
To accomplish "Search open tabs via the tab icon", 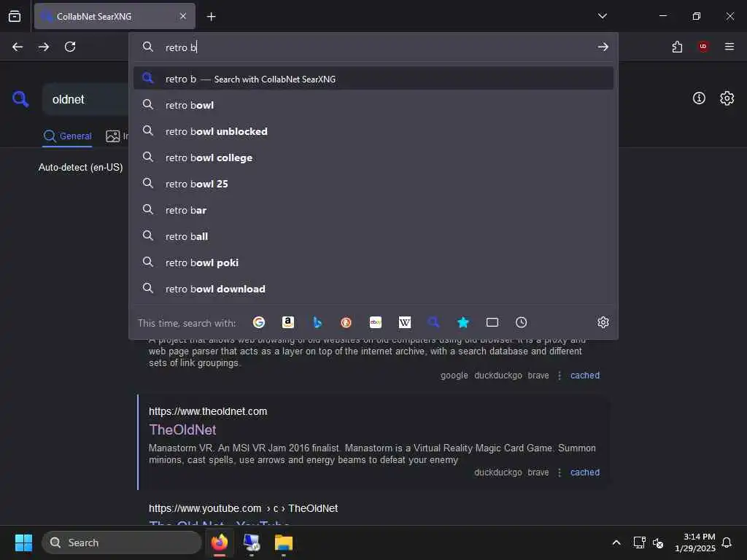I will (492, 322).
